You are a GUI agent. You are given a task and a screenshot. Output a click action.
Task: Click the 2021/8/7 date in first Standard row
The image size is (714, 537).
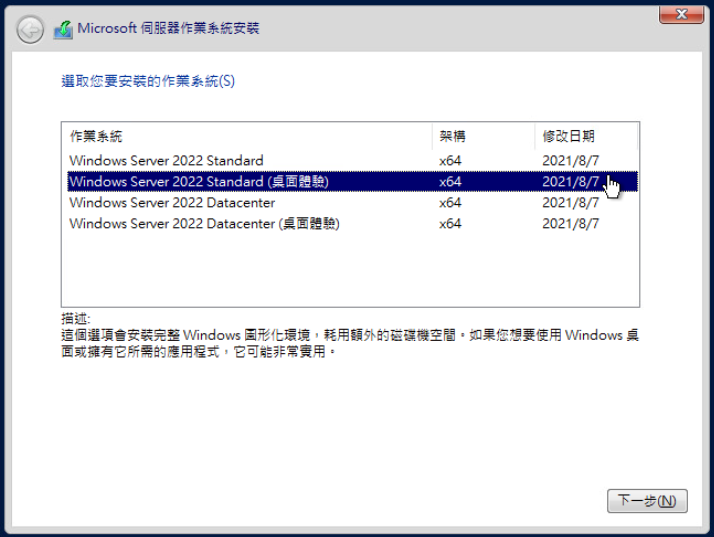pyautogui.click(x=570, y=161)
